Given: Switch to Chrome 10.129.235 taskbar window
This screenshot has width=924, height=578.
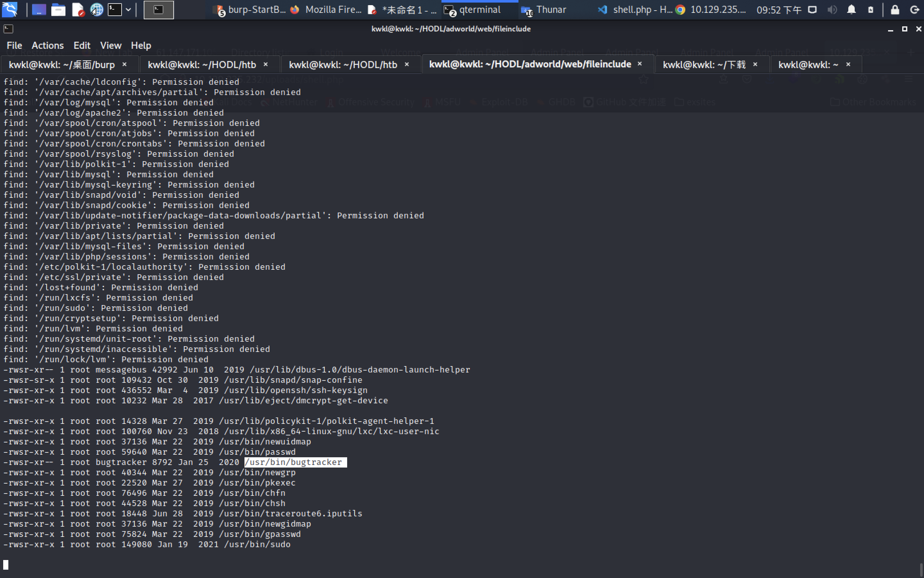Looking at the screenshot, I should pyautogui.click(x=711, y=10).
